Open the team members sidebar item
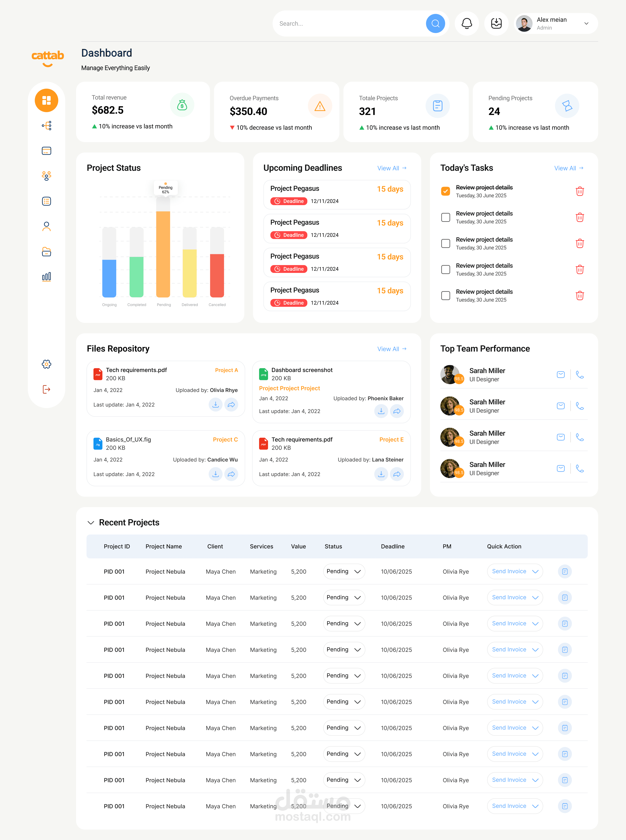 pyautogui.click(x=46, y=176)
